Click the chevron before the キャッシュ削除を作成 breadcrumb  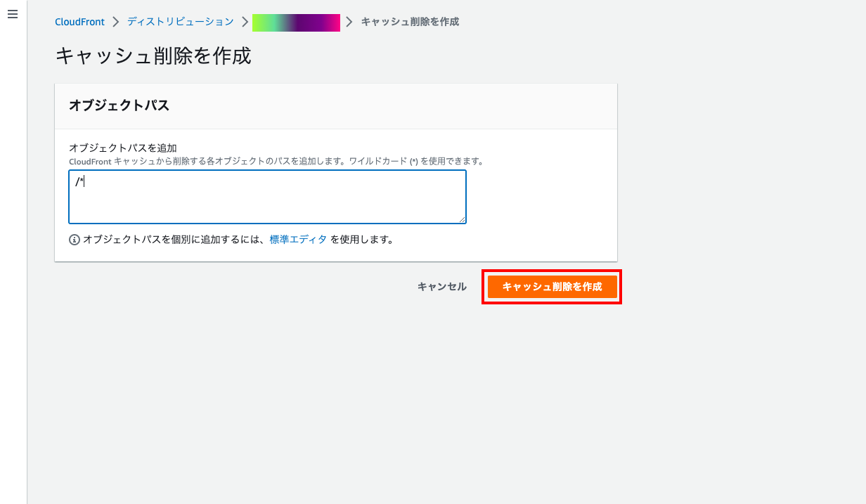350,22
